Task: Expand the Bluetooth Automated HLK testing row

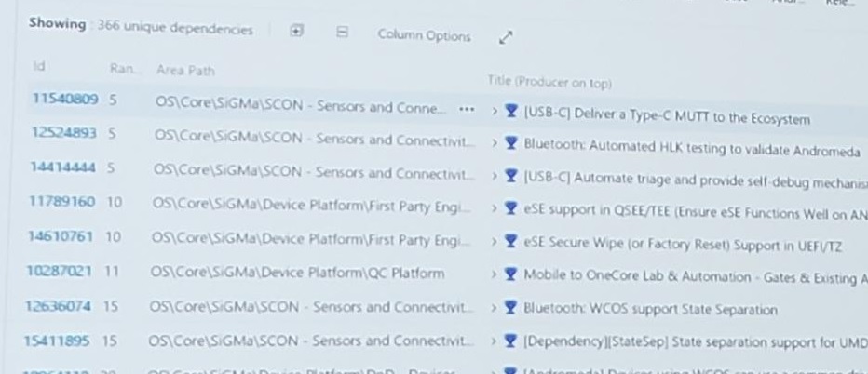Action: (495, 144)
